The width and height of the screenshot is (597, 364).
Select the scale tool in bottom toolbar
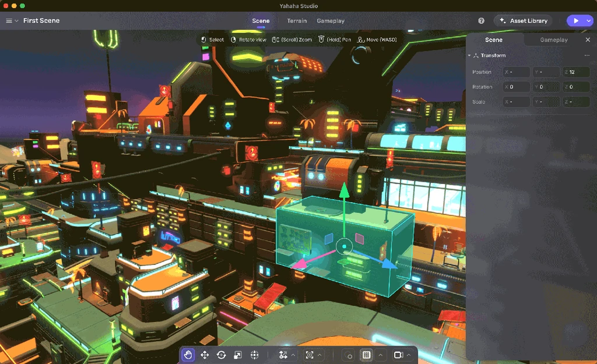tap(238, 355)
